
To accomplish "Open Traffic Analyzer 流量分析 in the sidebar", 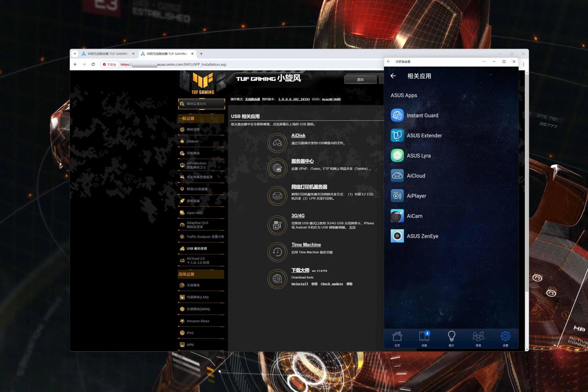I will tap(201, 237).
